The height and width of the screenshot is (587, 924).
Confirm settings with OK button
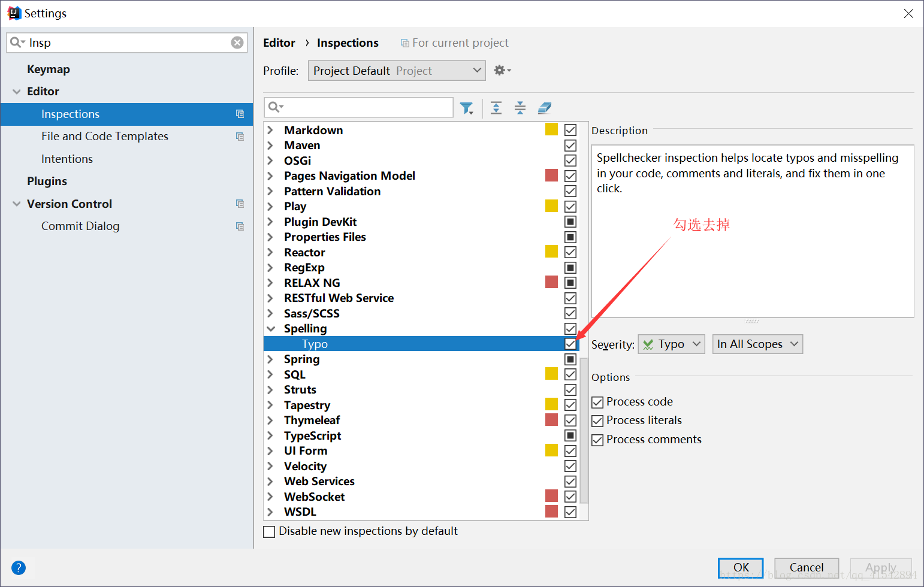tap(741, 568)
